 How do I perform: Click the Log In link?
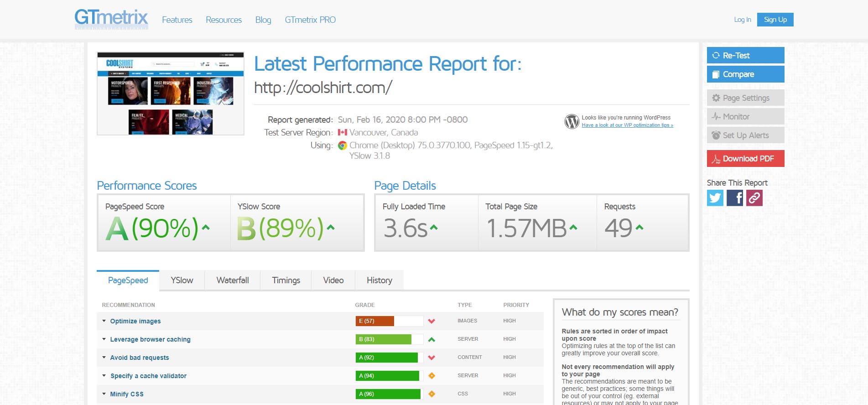pyautogui.click(x=743, y=20)
